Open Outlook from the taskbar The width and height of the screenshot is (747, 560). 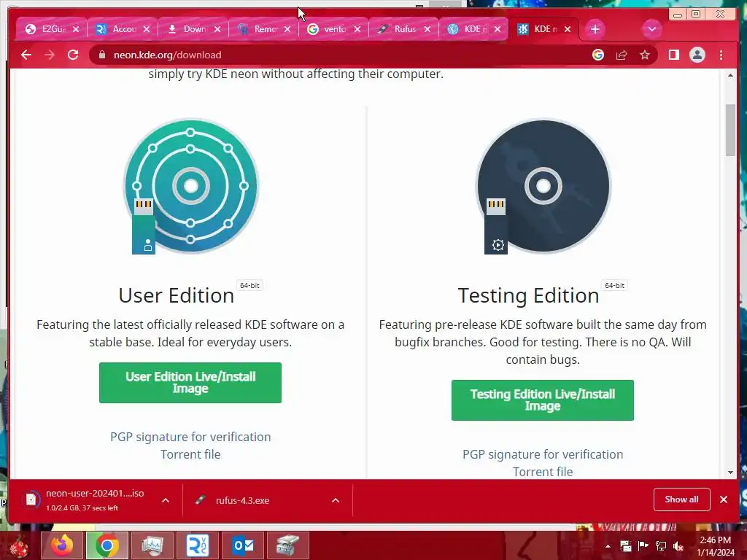tap(243, 545)
